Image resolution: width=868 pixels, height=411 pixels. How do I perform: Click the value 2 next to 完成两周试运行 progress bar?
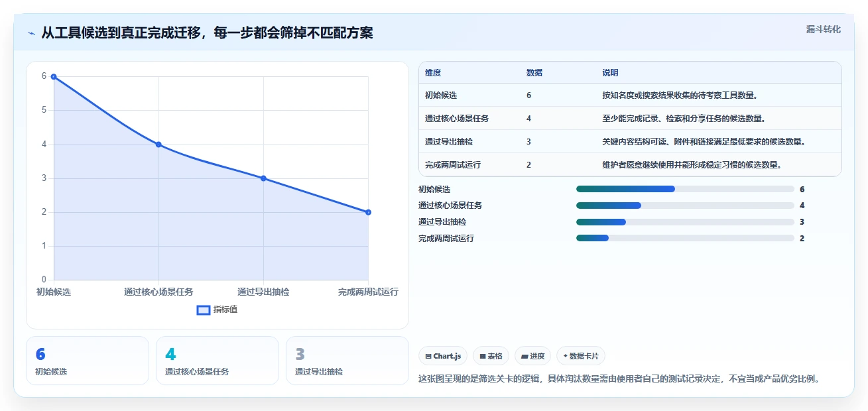(x=802, y=238)
